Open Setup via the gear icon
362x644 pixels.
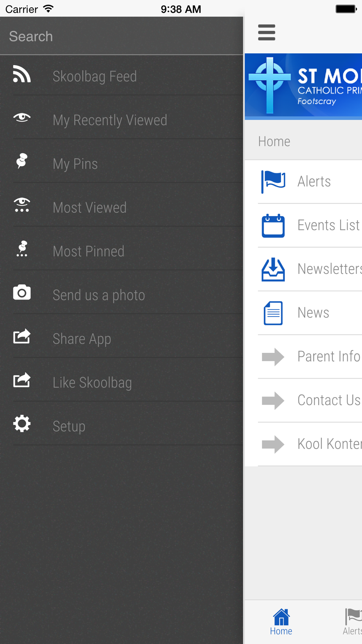[x=22, y=423]
